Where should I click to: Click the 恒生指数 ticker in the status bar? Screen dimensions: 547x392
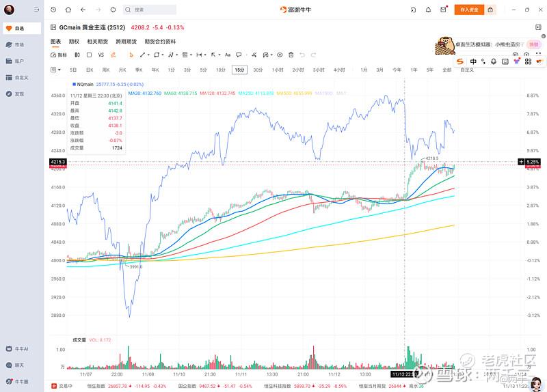click(126, 386)
